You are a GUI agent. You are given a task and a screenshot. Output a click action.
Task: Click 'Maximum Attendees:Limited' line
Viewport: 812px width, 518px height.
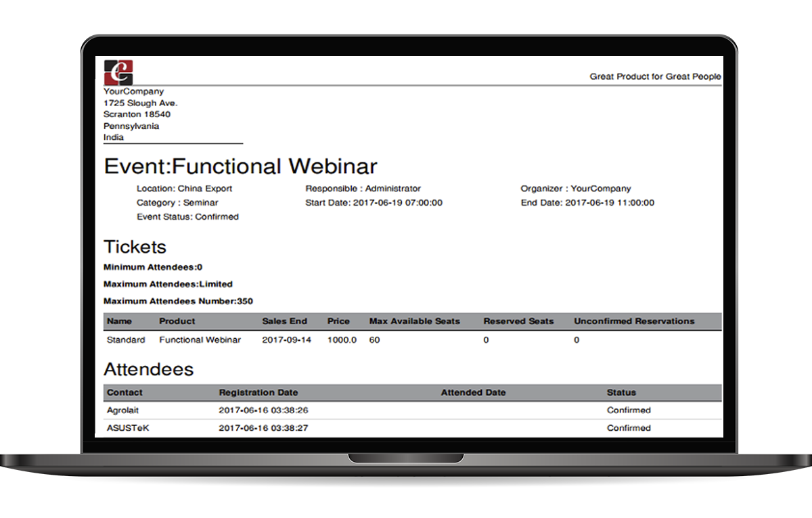pyautogui.click(x=168, y=284)
